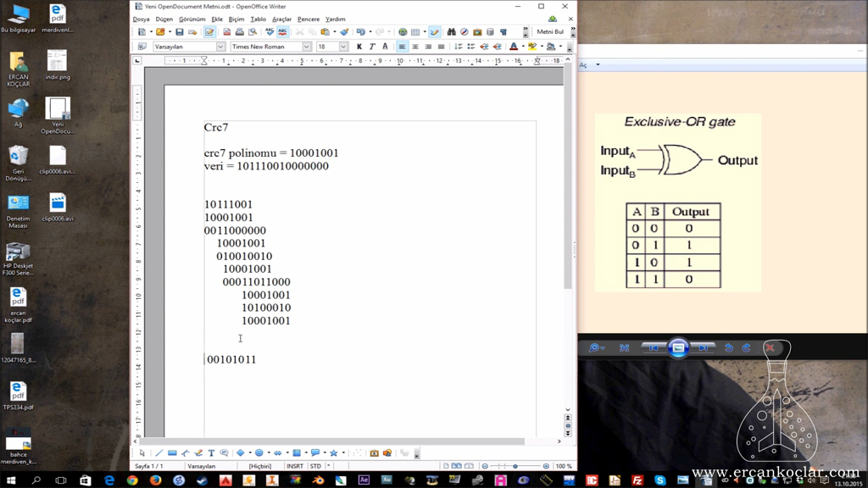Click the print document icon

pyautogui.click(x=240, y=32)
